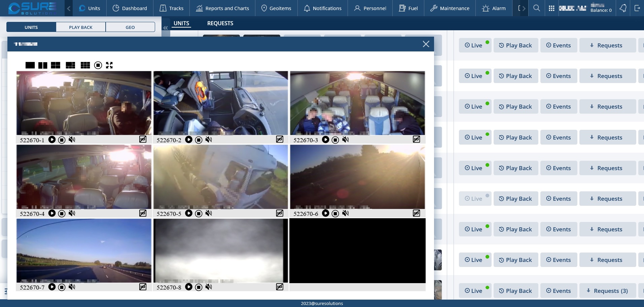Image resolution: width=644 pixels, height=307 pixels.
Task: Collapse side panel with double chevron
Action: point(166,28)
